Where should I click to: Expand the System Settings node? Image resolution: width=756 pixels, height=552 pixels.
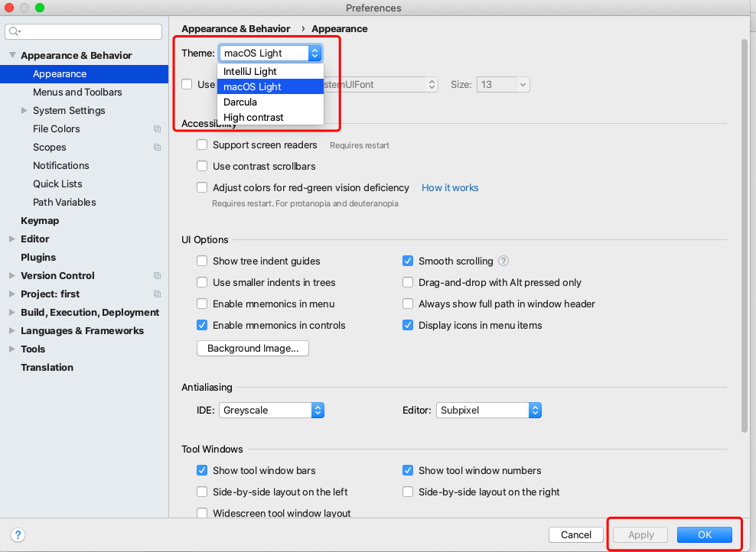pyautogui.click(x=24, y=110)
